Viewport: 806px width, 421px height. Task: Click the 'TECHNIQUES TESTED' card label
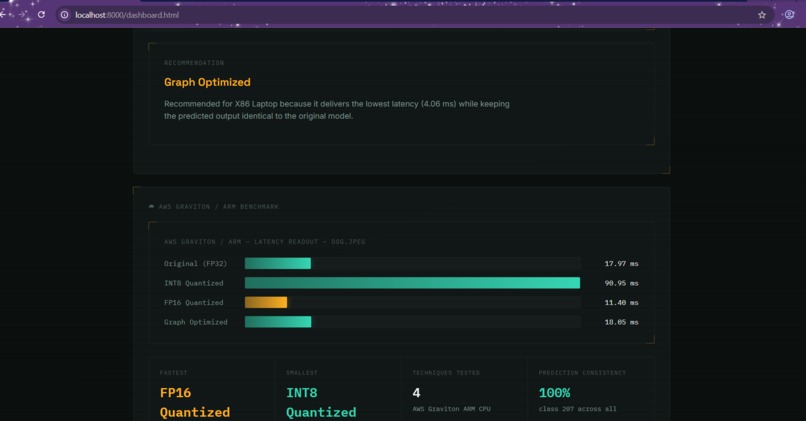tap(446, 373)
